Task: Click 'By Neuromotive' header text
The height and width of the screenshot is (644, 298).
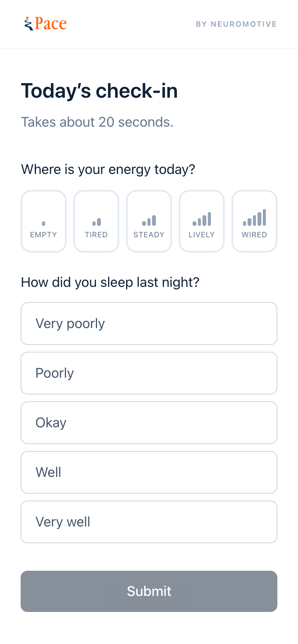Action: point(236,24)
